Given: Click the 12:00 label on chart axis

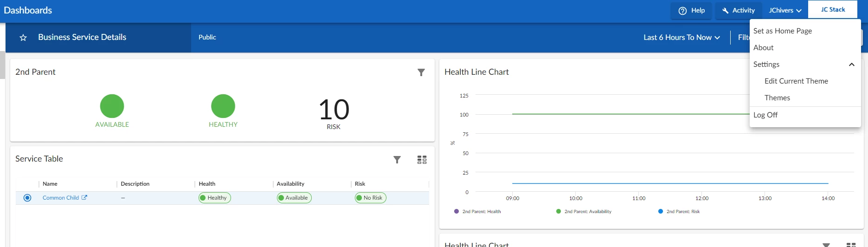Looking at the screenshot, I should point(702,198).
